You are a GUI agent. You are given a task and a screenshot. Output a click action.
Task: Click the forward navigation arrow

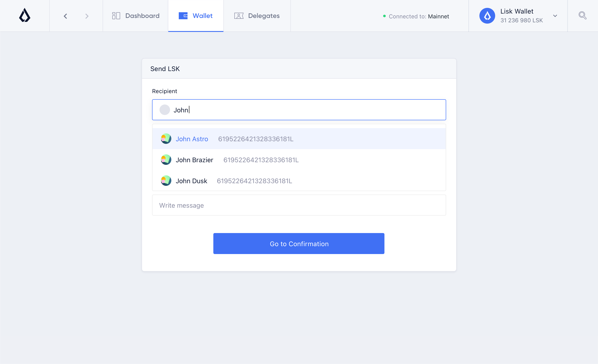87,16
